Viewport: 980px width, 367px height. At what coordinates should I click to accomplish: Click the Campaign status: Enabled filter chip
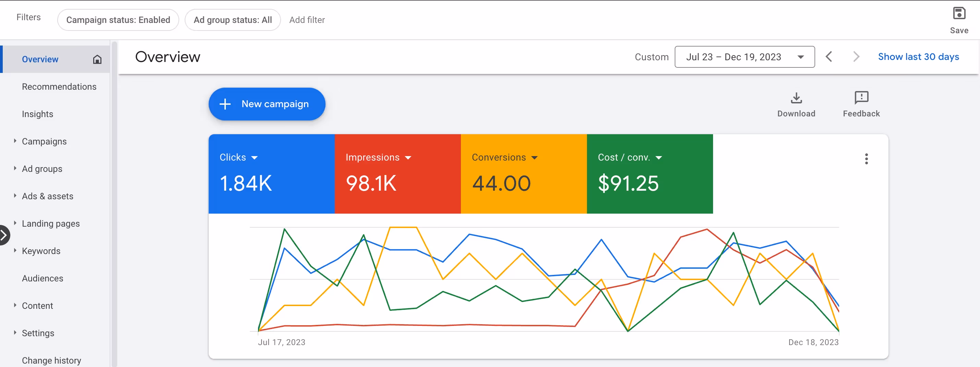118,20
